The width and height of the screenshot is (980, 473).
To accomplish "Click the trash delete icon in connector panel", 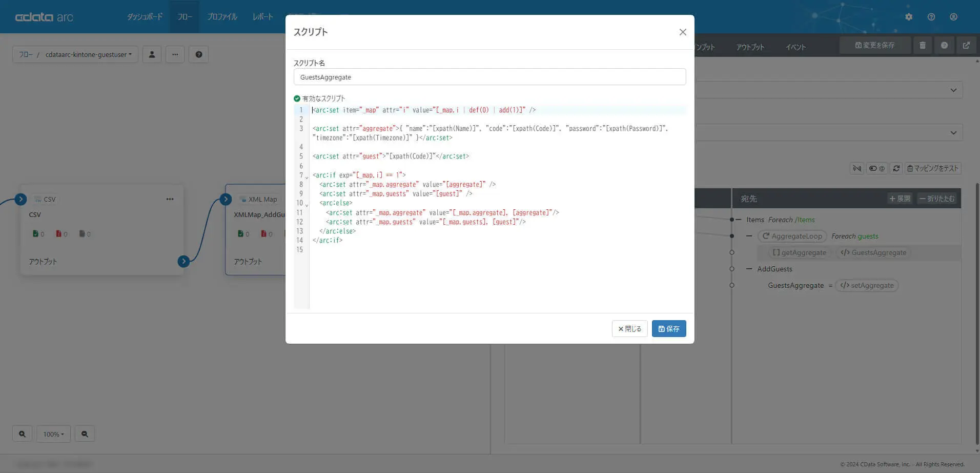I will point(923,45).
